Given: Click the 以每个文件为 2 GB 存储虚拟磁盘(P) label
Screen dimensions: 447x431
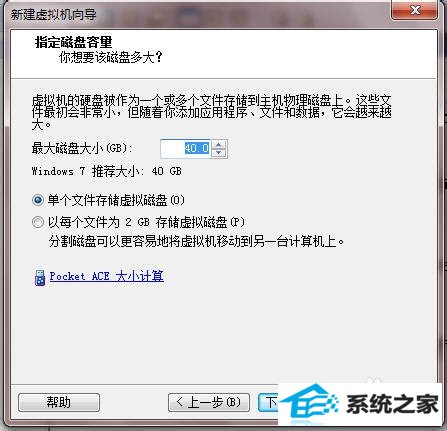Looking at the screenshot, I should point(146,222).
